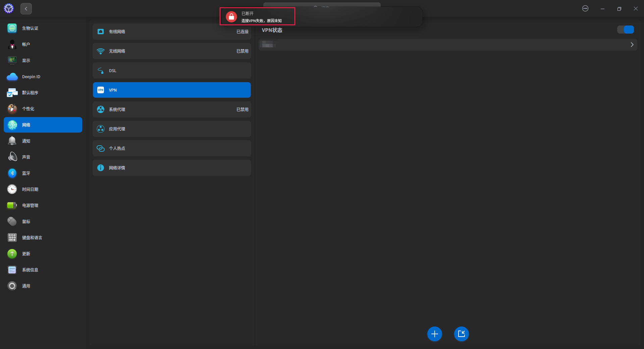Viewport: 644px width, 349px height.
Task: Select the 个人热点 personal hotspot section
Action: 172,148
